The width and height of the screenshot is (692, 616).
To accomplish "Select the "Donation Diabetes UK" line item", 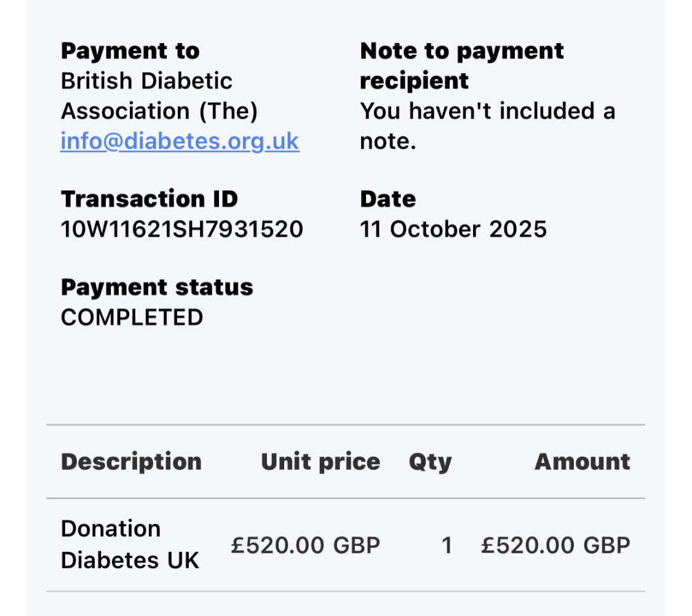I will [x=130, y=545].
